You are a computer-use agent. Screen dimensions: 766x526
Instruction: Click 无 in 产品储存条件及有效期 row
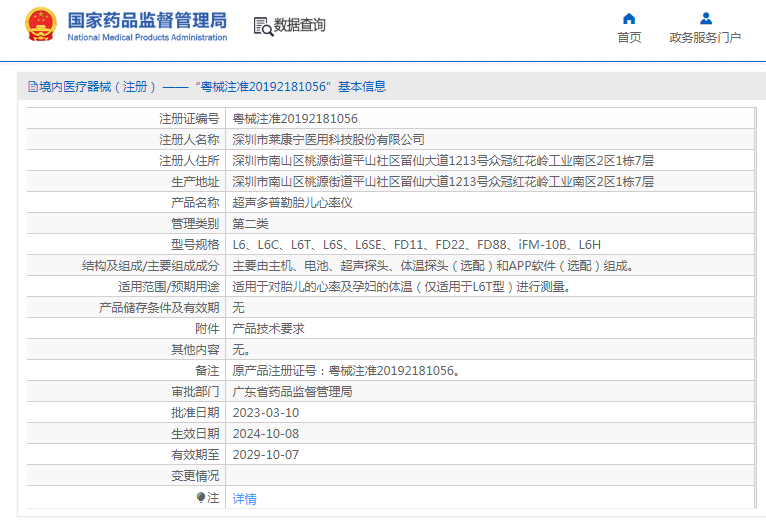238,308
